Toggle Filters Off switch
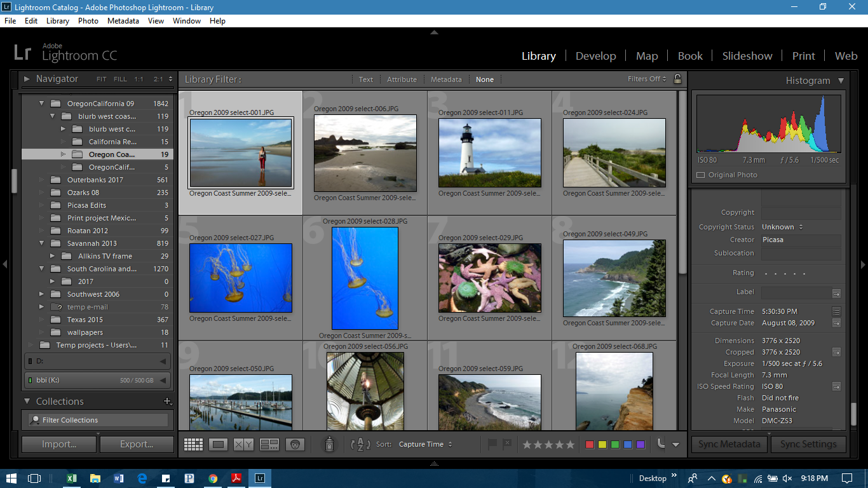Image resolution: width=868 pixels, height=488 pixels. click(647, 79)
